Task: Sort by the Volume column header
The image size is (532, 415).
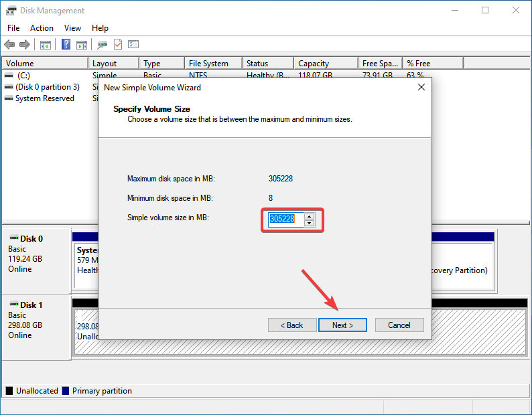Action: 45,64
